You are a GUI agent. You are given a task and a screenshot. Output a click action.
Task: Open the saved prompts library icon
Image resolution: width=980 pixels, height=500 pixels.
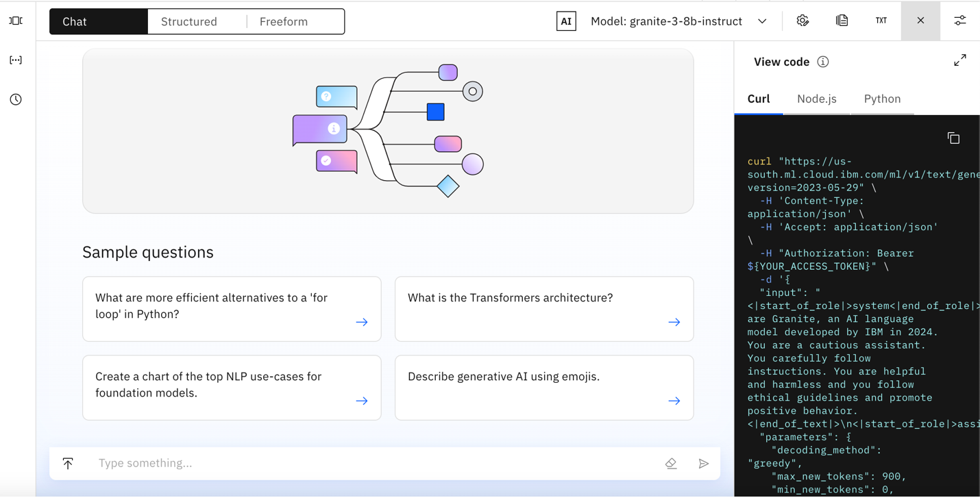[842, 21]
